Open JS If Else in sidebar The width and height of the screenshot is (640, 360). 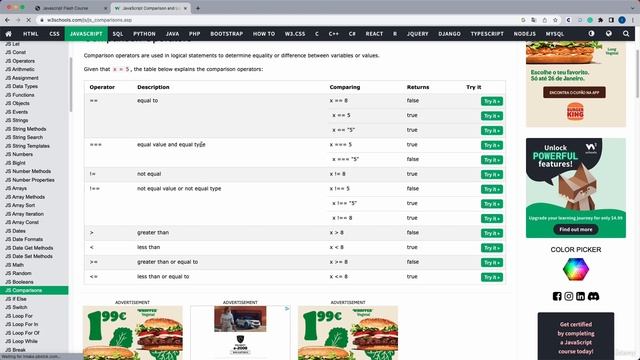16,299
